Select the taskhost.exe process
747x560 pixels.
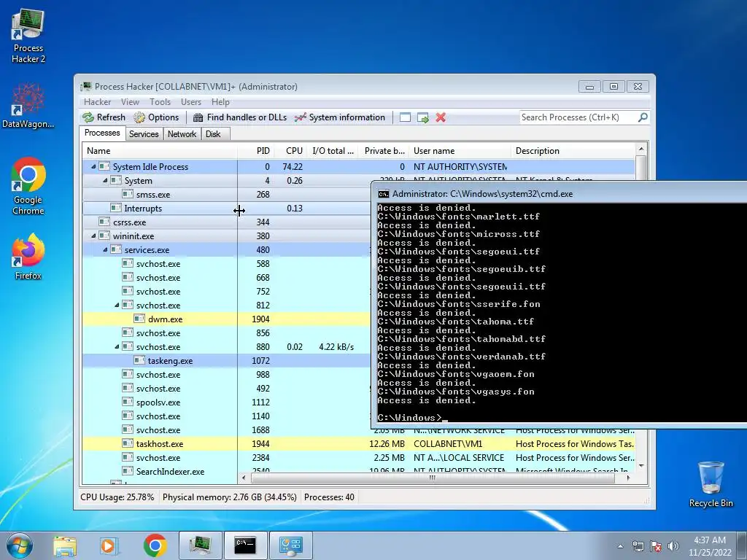pos(359,444)
